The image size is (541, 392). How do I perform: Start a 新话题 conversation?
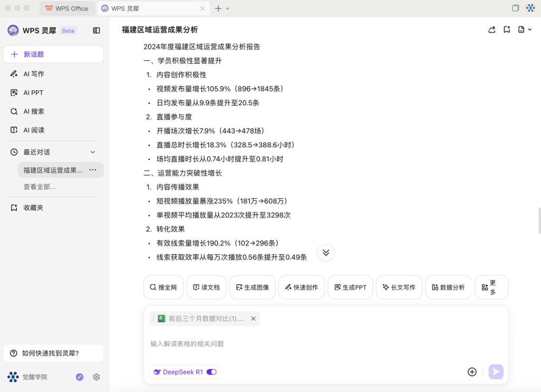point(53,54)
